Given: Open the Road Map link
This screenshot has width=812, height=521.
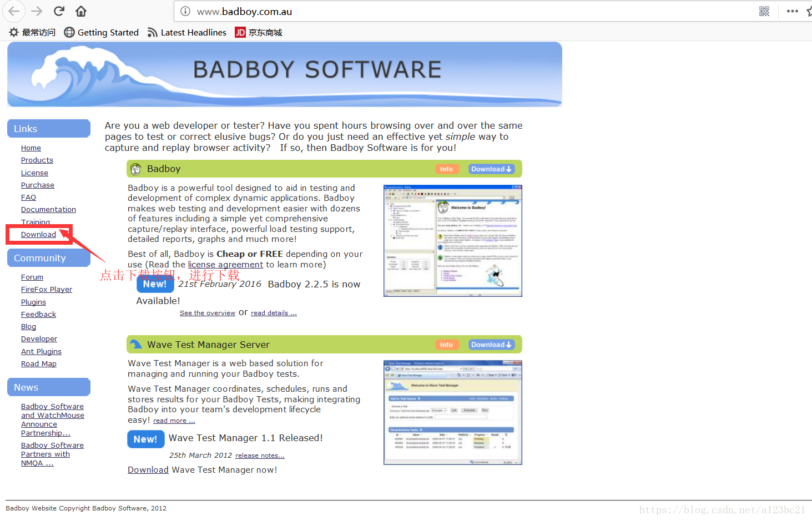Looking at the screenshot, I should [39, 364].
